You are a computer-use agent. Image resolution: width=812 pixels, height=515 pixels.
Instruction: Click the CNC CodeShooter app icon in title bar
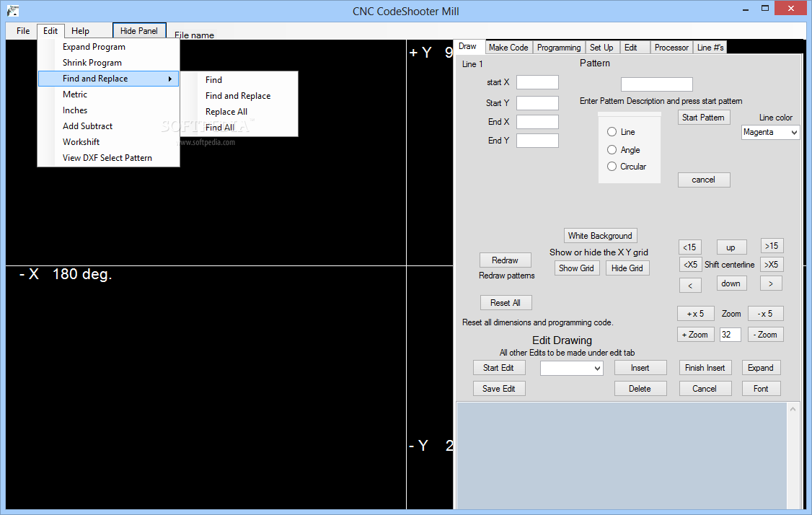click(13, 10)
